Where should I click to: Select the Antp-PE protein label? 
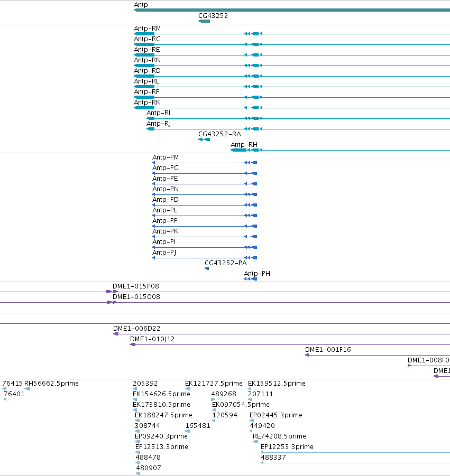[x=165, y=179]
